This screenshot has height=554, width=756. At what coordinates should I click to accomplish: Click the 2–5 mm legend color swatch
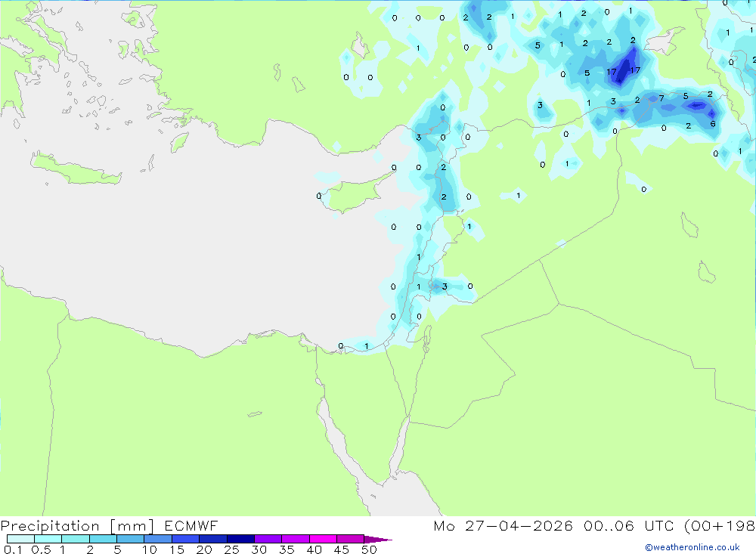point(103,539)
